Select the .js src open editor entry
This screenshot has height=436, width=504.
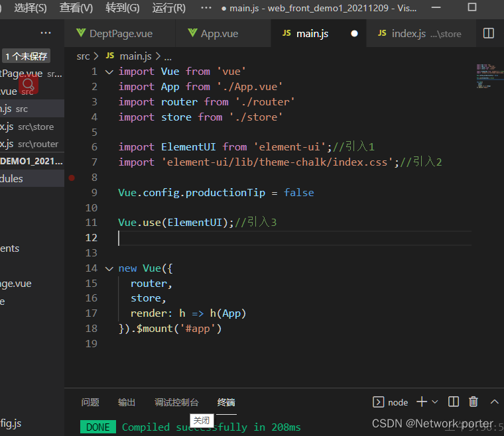point(32,109)
